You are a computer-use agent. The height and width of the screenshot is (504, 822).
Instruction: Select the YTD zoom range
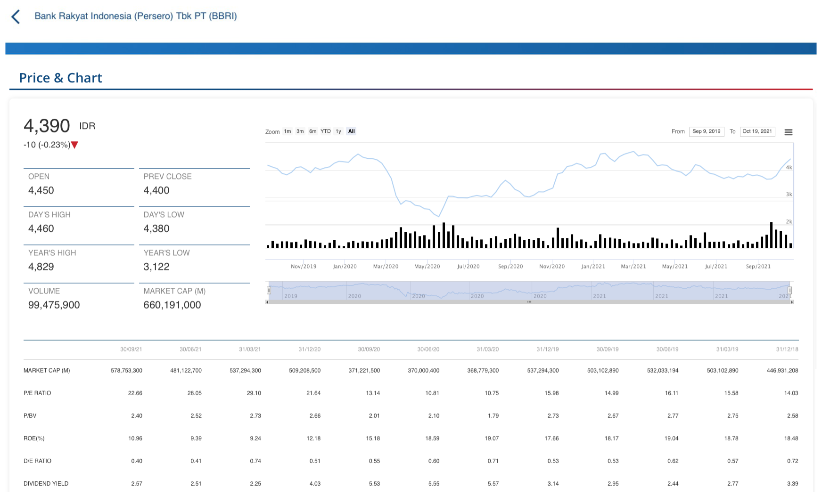coord(326,131)
